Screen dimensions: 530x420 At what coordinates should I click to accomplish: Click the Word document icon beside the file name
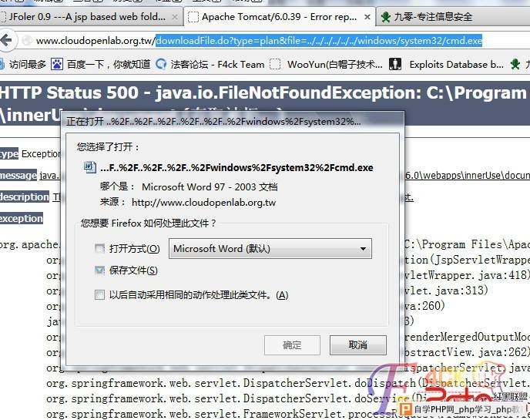click(89, 167)
